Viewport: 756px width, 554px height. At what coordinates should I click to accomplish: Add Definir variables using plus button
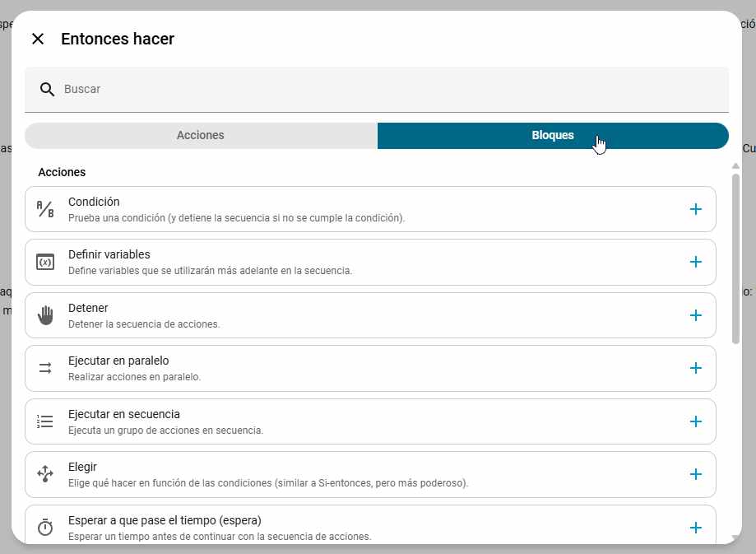click(695, 262)
